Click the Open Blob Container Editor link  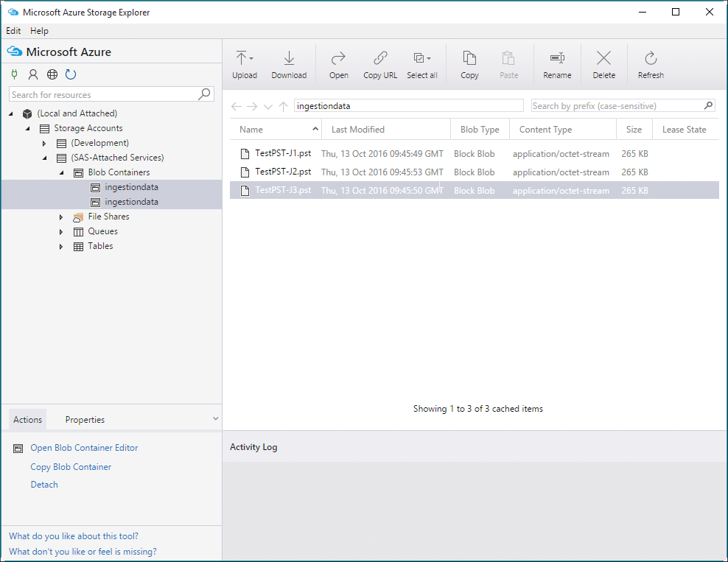click(x=85, y=448)
